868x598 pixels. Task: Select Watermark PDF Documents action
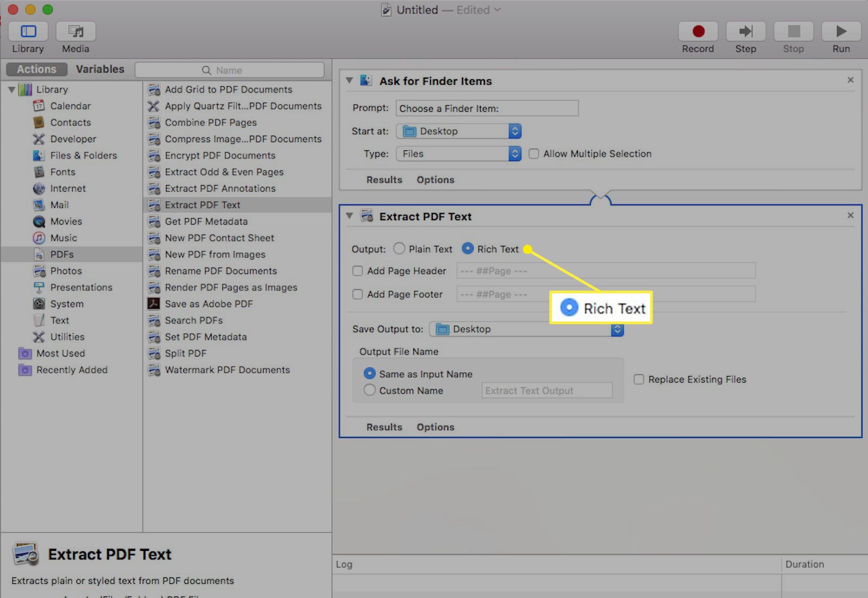[238, 370]
